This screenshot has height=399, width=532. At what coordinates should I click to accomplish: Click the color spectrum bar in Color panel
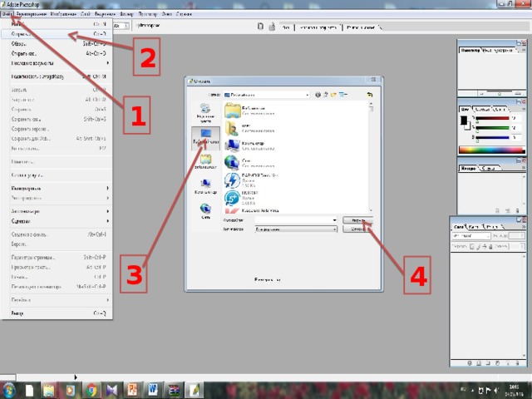coord(494,150)
